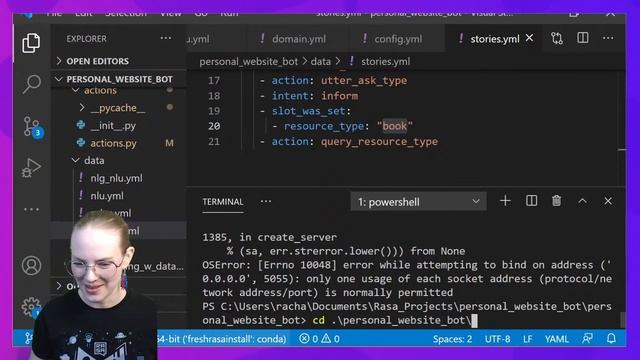Expand the Open Editors section
Image resolution: width=640 pixels, height=360 pixels.
[x=118, y=61]
